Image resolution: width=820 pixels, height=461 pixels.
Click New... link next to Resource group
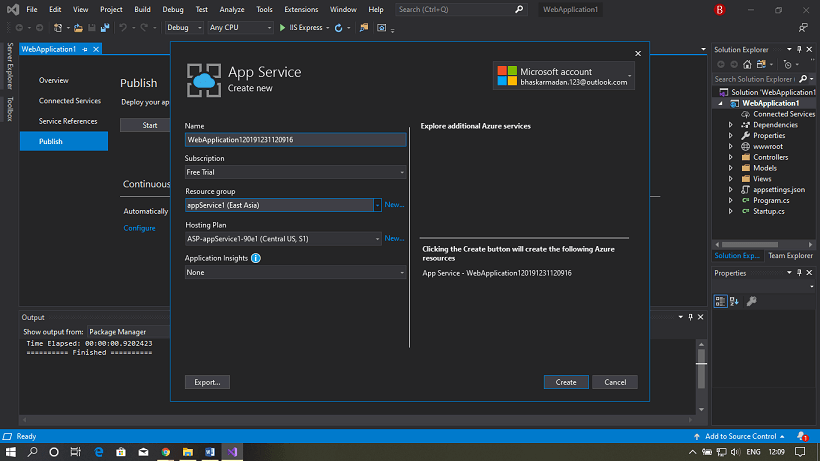coord(394,204)
